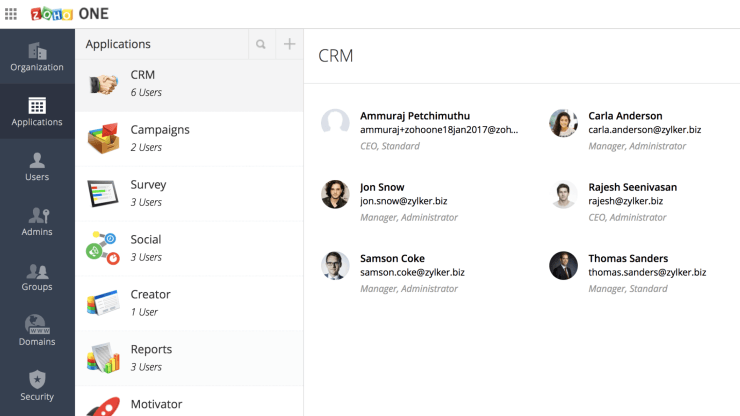Click the '2 Users' count under Campaigns
Screen dimensions: 740x416
pyautogui.click(x=146, y=147)
